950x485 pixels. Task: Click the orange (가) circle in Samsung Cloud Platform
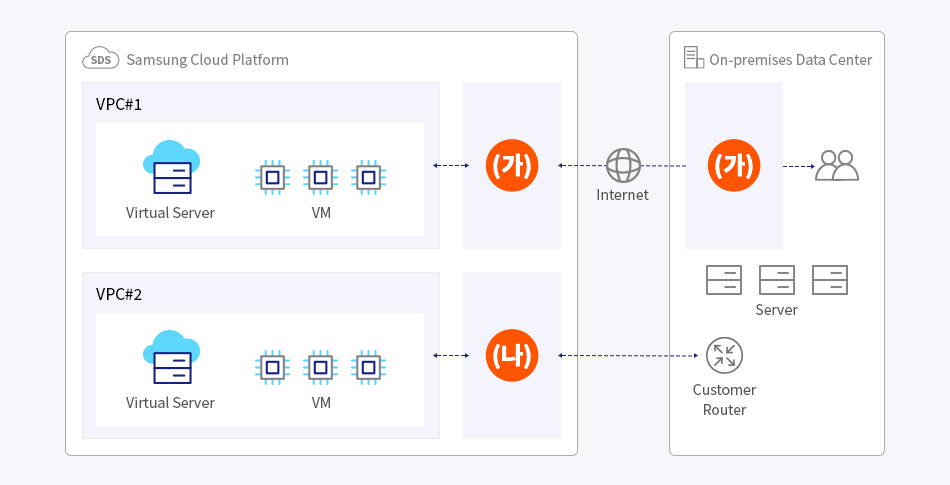511,165
